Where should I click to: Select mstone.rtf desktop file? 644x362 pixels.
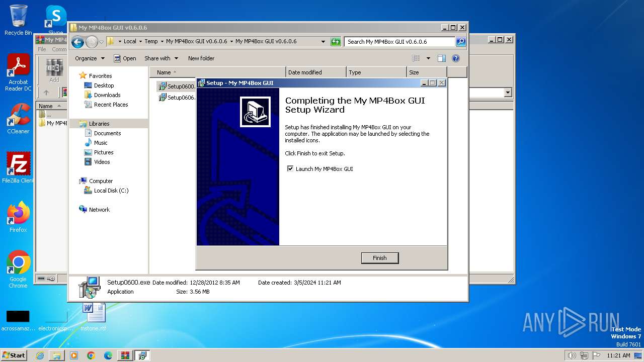point(94,317)
